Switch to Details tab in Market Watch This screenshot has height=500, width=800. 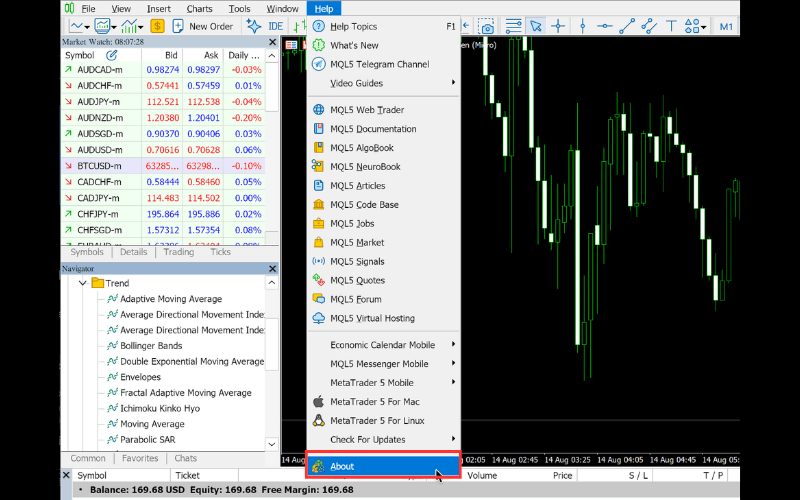pos(134,252)
